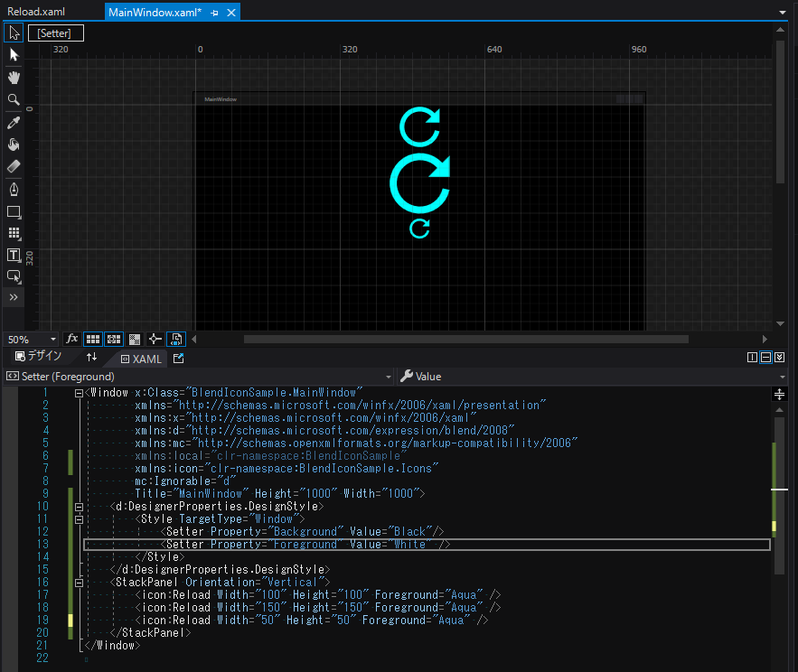Collapse the XAML pane

click(779, 358)
